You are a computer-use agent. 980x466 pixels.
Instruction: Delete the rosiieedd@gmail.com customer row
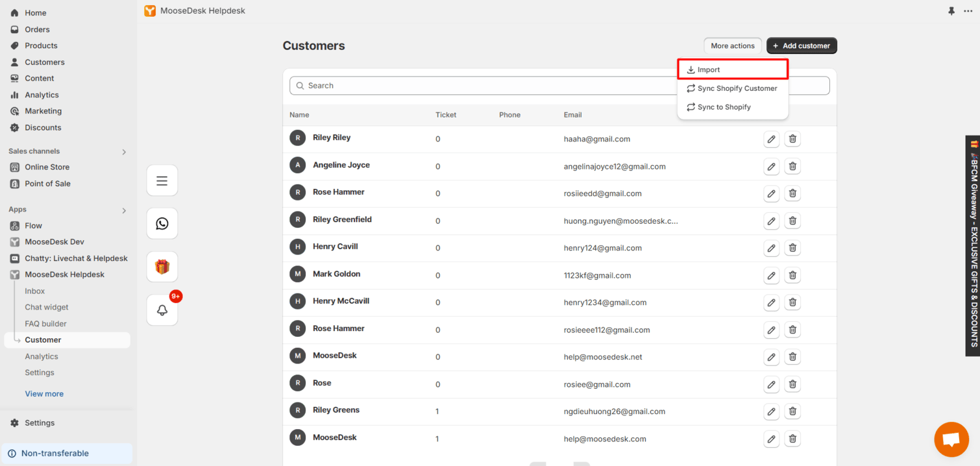(x=792, y=193)
